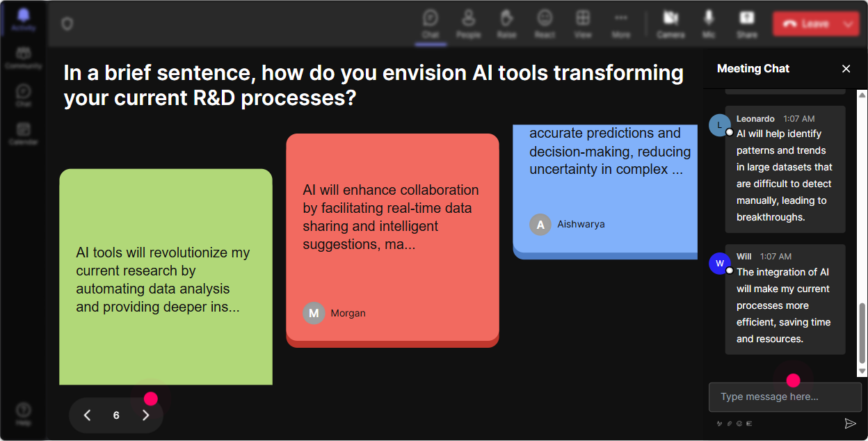Click the poll question heading text
Screen dimensions: 868x441
[x=373, y=85]
